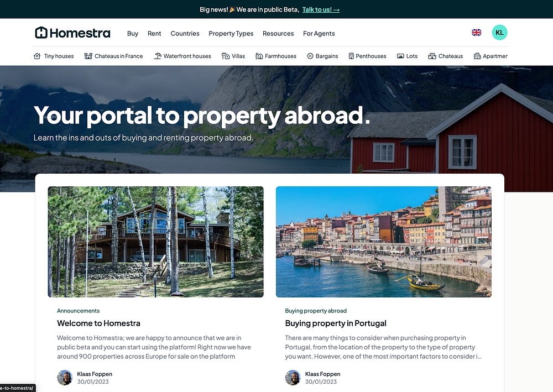Choose the Waterfront houses umbrella icon
The image size is (553, 392).
(x=157, y=56)
